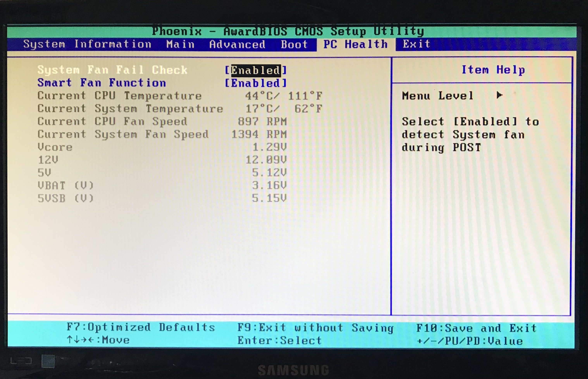Click the Current System Fan Speed reading
The width and height of the screenshot is (588, 379).
259,134
